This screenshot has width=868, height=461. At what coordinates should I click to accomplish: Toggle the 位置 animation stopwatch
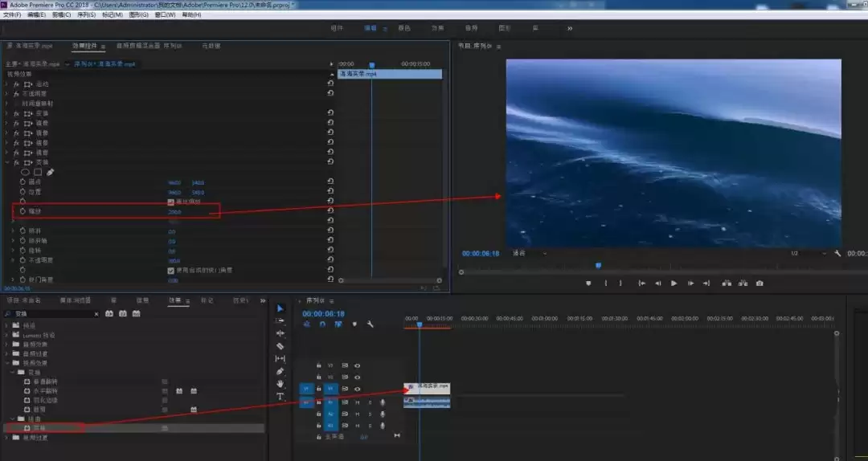coord(23,191)
